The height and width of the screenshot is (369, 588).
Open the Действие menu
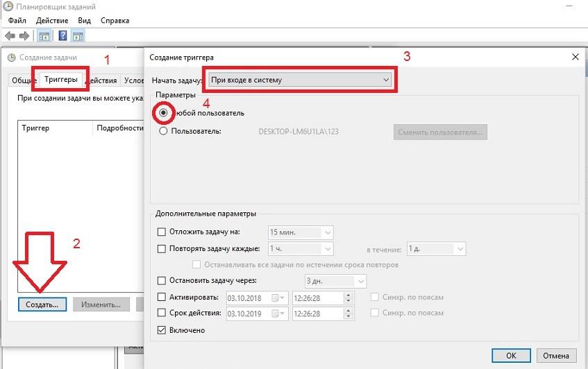[x=53, y=21]
